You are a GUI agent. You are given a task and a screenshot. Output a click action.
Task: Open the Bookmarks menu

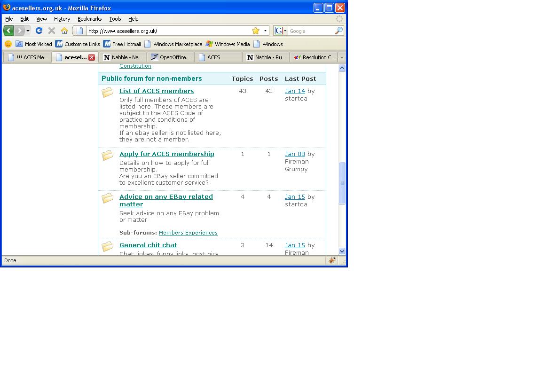[89, 19]
